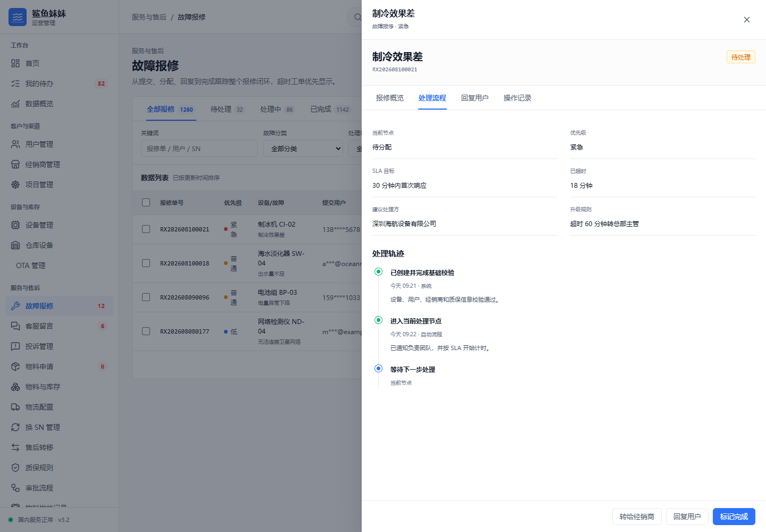Switch to 操作记录 tab
The height and width of the screenshot is (532, 766).
pos(518,98)
